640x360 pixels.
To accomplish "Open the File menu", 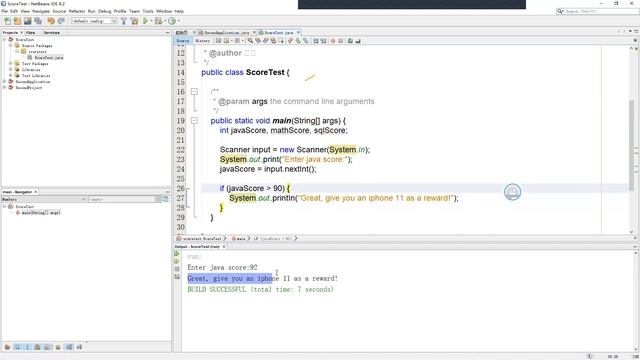I will point(4,11).
